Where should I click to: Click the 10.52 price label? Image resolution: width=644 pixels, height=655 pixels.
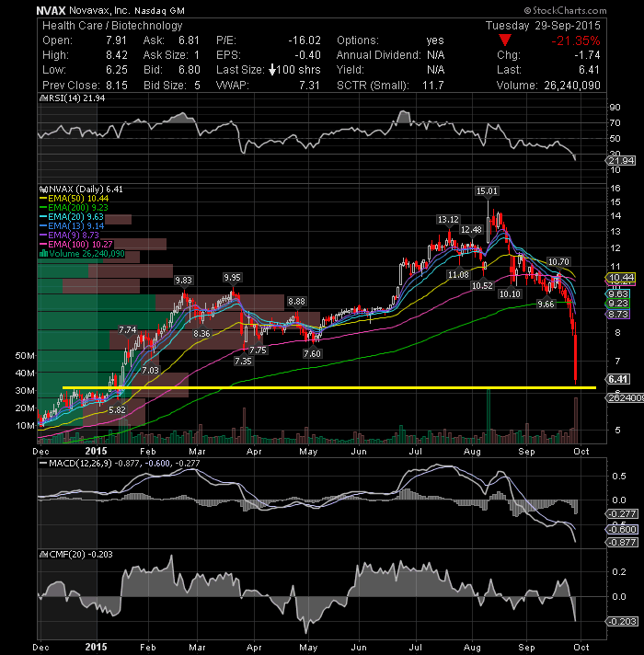[x=482, y=286]
